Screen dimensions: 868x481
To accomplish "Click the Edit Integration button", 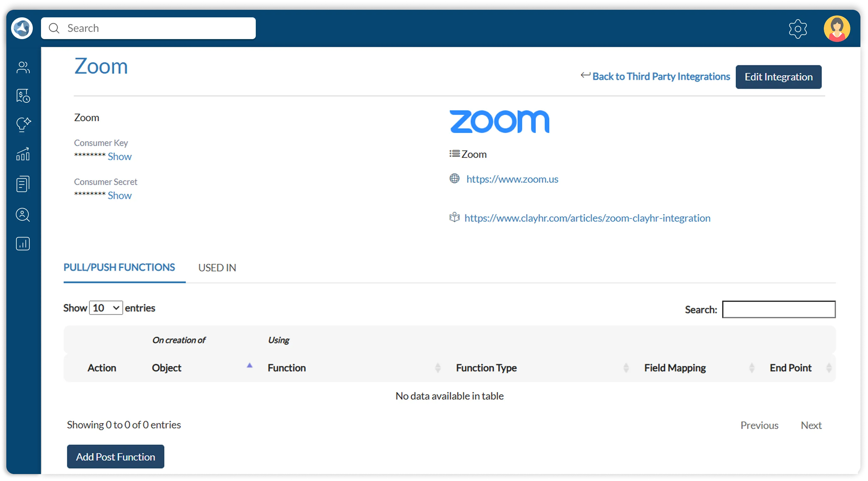I will pos(778,77).
